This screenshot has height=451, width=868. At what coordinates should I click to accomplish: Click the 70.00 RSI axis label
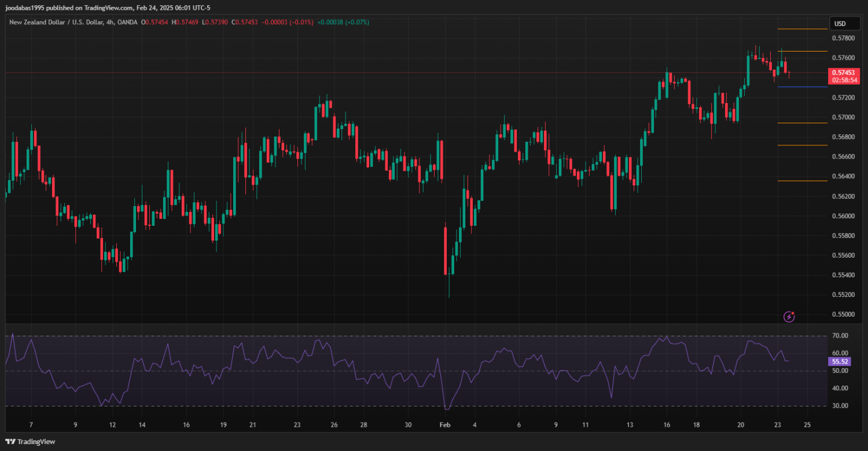pos(840,336)
